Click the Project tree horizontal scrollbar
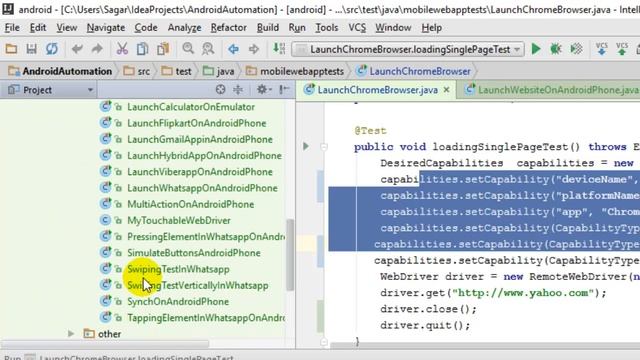The width and height of the screenshot is (640, 360). (105, 344)
